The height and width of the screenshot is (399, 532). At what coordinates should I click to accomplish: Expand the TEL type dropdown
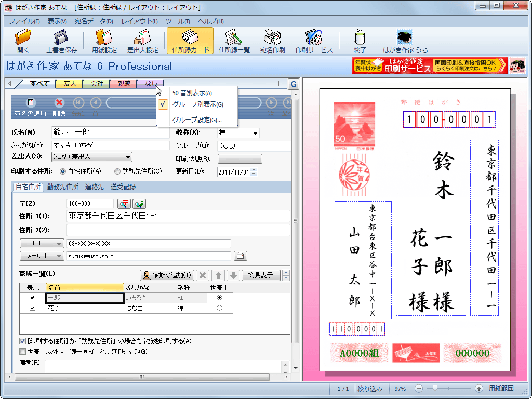coord(42,243)
